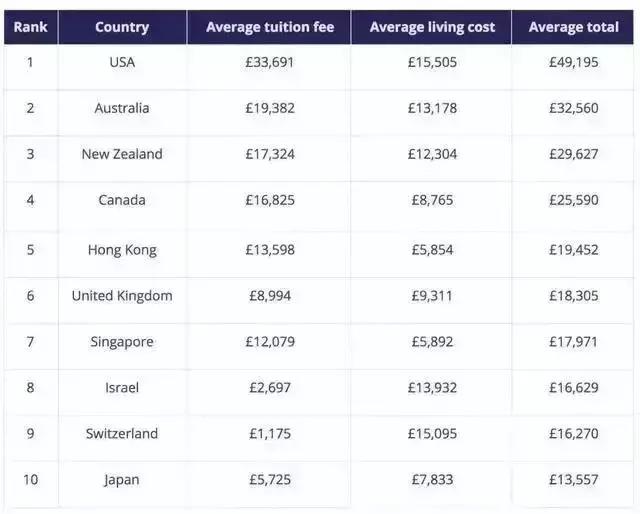
Task: Click the New Zealand cell
Action: pyautogui.click(x=122, y=154)
